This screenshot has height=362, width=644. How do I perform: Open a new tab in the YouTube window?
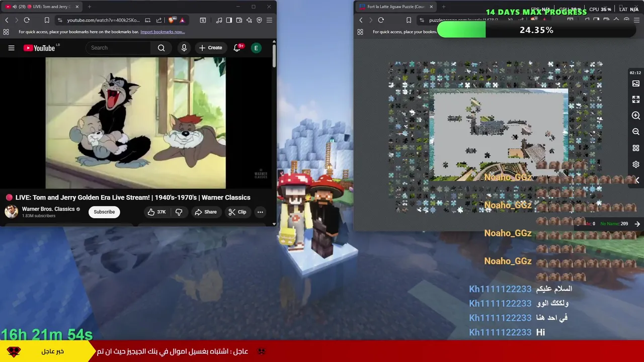click(90, 7)
